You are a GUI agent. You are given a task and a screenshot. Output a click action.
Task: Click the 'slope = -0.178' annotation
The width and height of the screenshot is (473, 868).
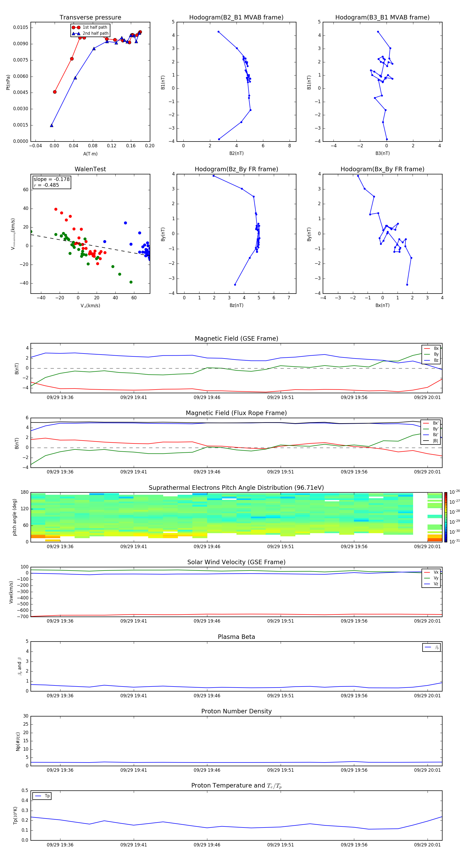52,179
